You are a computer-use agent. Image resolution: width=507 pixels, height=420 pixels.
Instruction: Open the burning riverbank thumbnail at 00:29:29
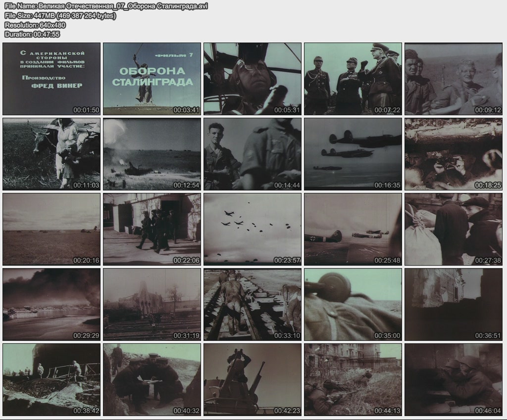click(x=51, y=304)
